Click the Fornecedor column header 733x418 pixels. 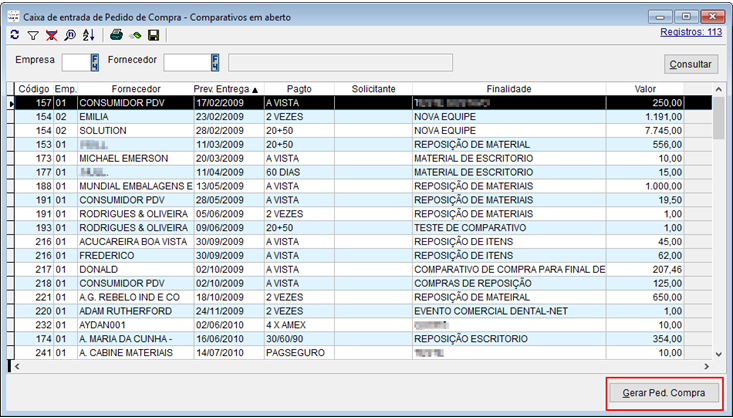tap(134, 89)
